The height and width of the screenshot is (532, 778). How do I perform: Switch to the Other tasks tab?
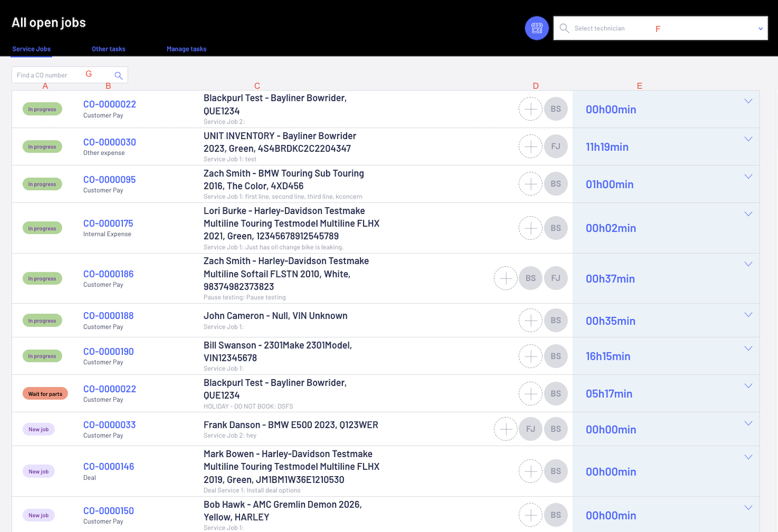point(109,49)
